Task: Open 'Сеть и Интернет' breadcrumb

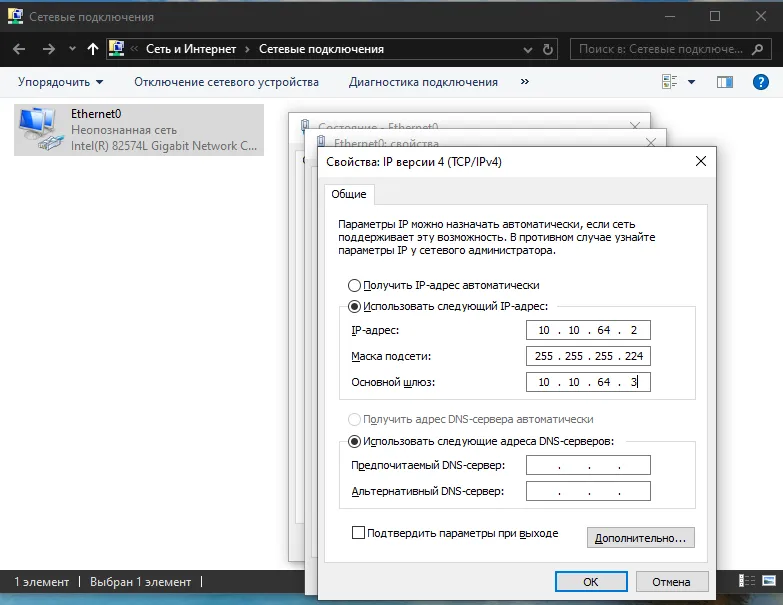Action: coord(191,49)
